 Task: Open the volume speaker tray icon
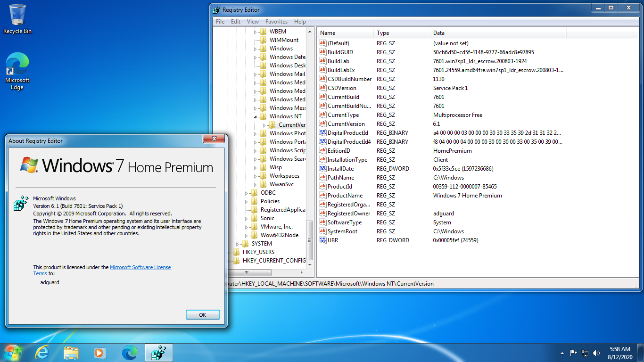click(596, 353)
